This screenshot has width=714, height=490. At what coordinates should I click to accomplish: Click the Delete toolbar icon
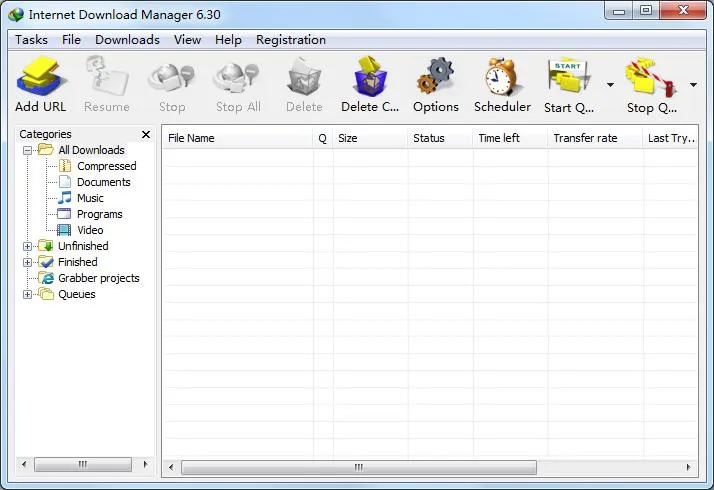(x=304, y=77)
